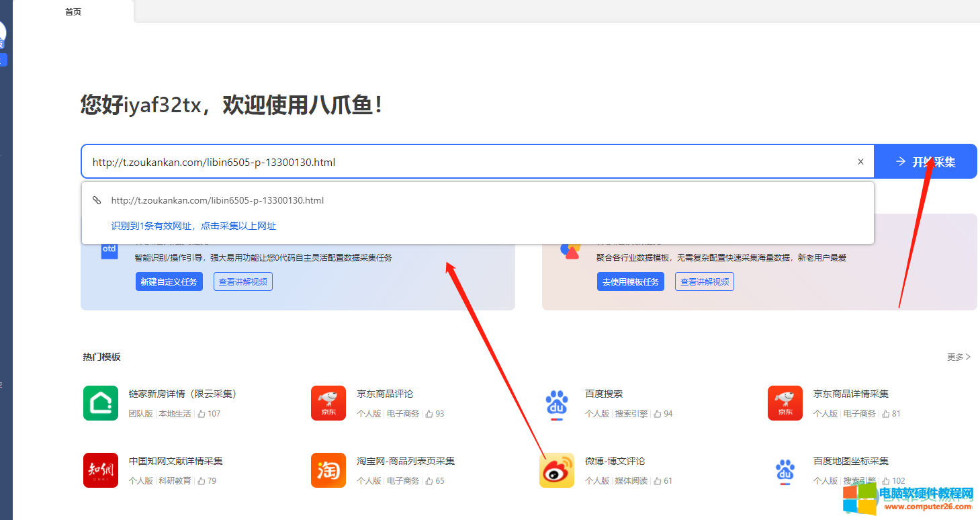Screen dimensions: 980x520
Task: Click the colorful template task icon
Action: pos(570,251)
